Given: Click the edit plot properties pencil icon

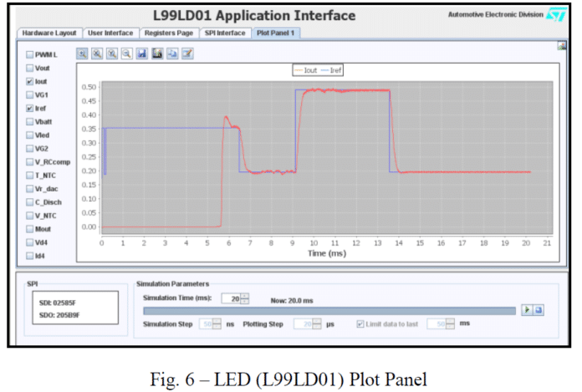Looking at the screenshot, I should (188, 53).
